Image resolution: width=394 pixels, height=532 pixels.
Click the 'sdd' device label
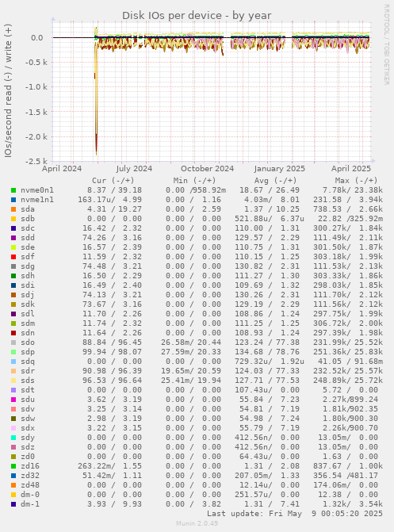[28, 238]
